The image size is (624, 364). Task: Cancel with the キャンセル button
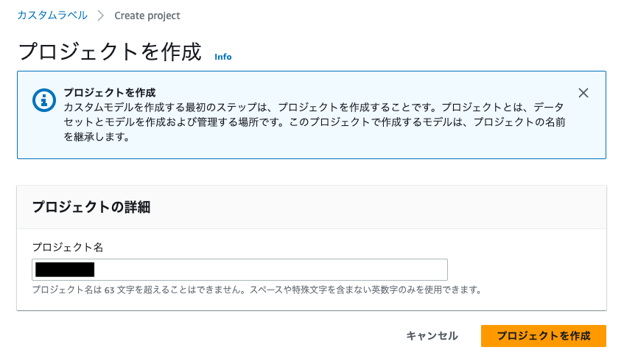[x=432, y=336]
